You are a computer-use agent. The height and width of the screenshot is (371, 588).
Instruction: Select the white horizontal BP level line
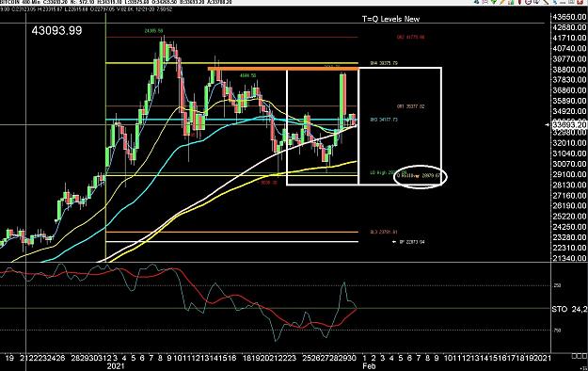(x=232, y=241)
